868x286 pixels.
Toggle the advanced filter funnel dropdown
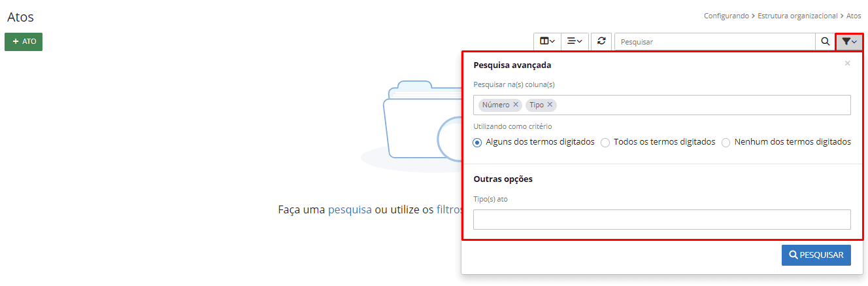849,41
